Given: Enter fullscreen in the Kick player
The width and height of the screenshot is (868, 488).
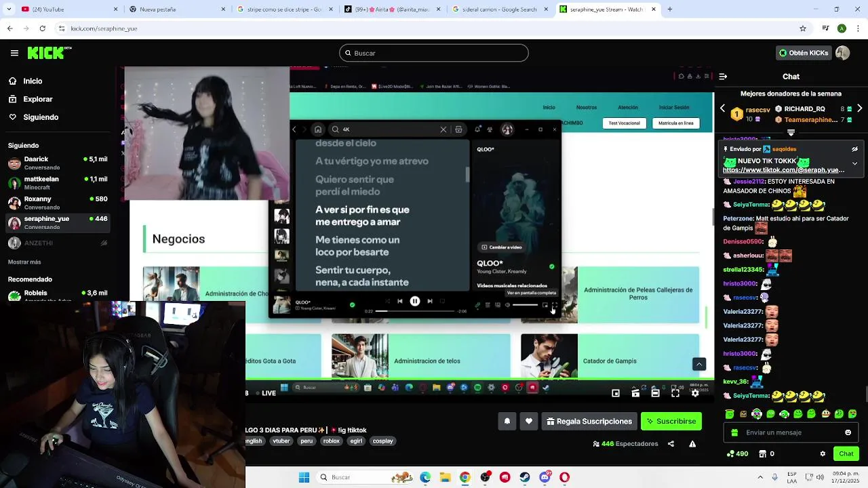Looking at the screenshot, I should pyautogui.click(x=675, y=393).
